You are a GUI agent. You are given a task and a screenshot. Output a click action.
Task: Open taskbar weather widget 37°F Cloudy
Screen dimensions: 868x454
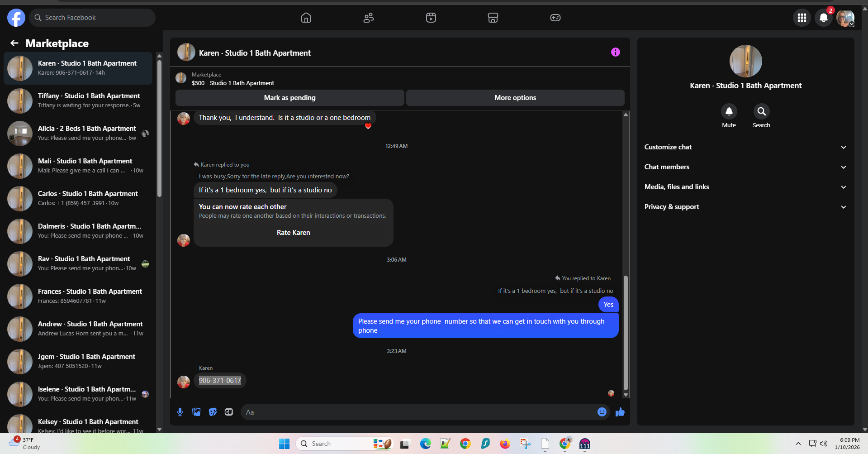[25, 443]
